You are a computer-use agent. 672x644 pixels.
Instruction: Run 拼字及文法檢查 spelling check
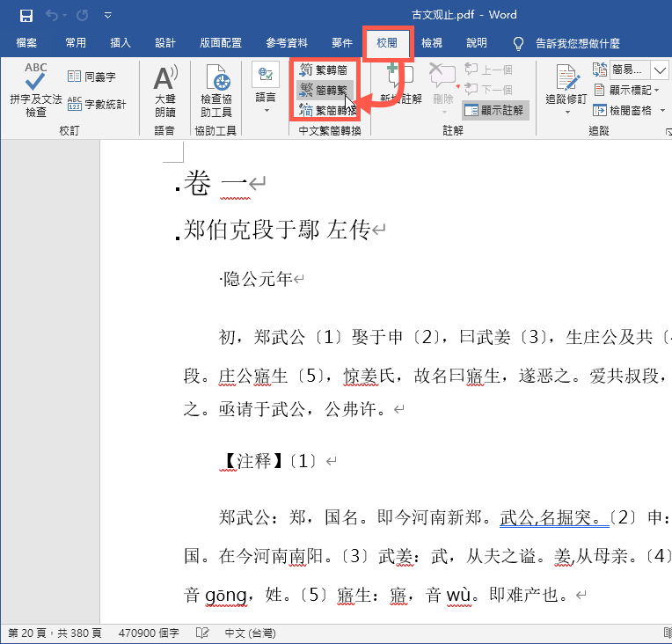[36, 90]
